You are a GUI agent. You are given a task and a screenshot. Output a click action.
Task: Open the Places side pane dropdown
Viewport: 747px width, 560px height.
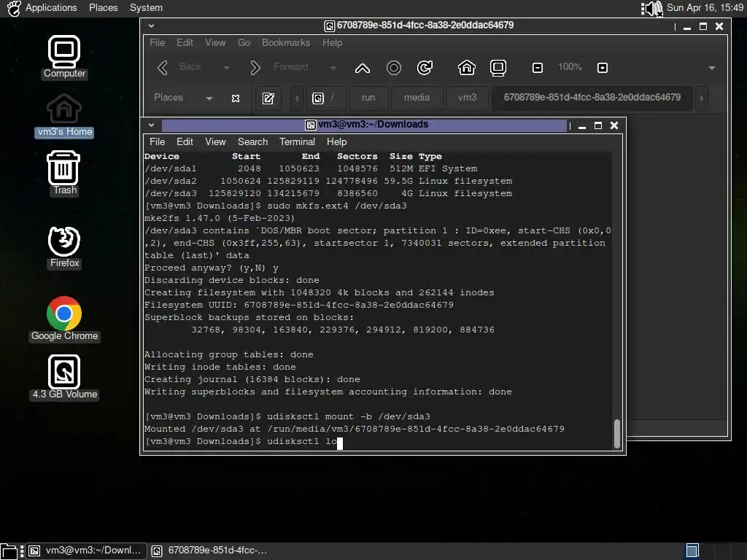pos(209,98)
